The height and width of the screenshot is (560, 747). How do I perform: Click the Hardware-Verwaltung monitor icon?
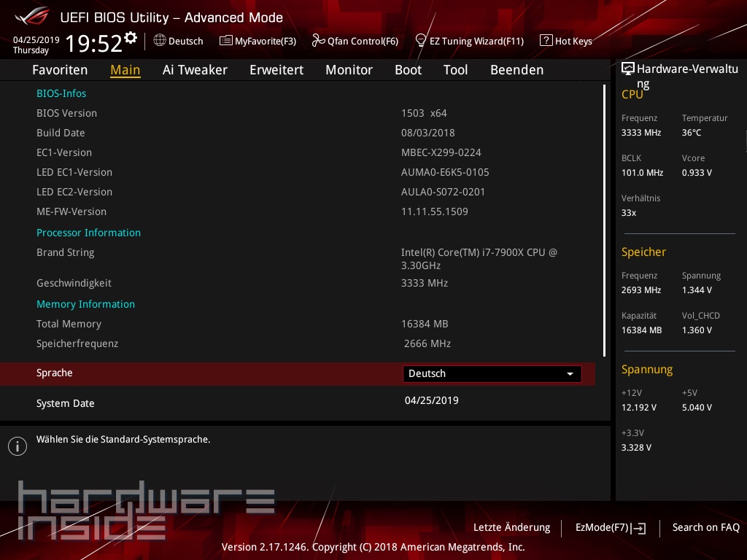[x=628, y=69]
